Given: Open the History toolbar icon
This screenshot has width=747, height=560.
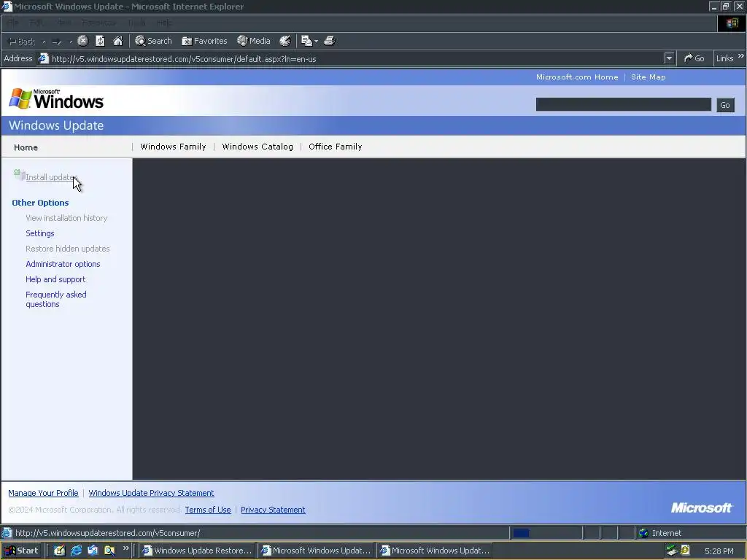Looking at the screenshot, I should point(285,41).
